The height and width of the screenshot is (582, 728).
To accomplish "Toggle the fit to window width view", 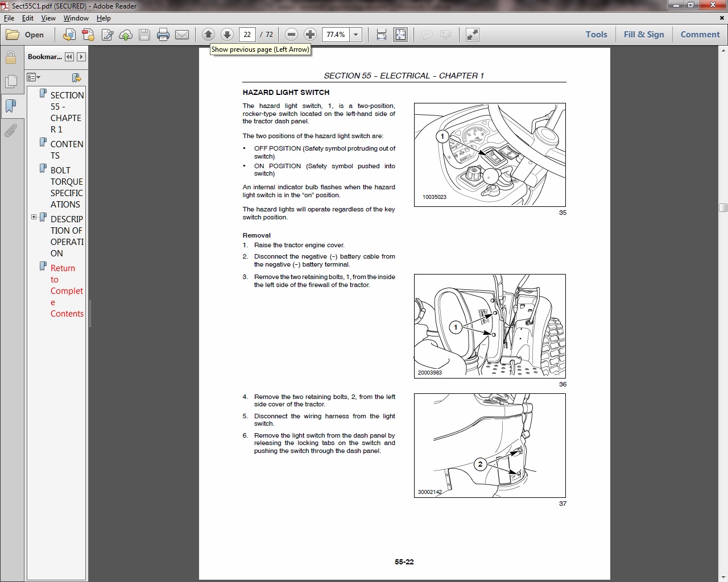I will (382, 35).
